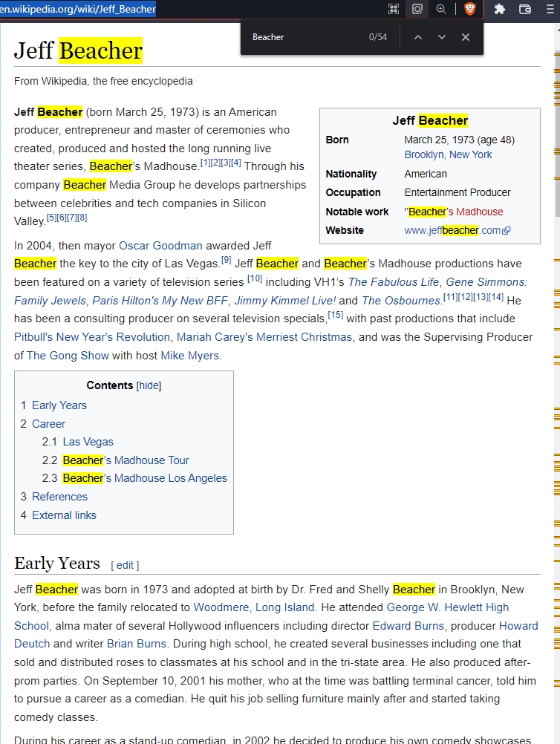Click citation [15] after 'television specials'

(336, 315)
